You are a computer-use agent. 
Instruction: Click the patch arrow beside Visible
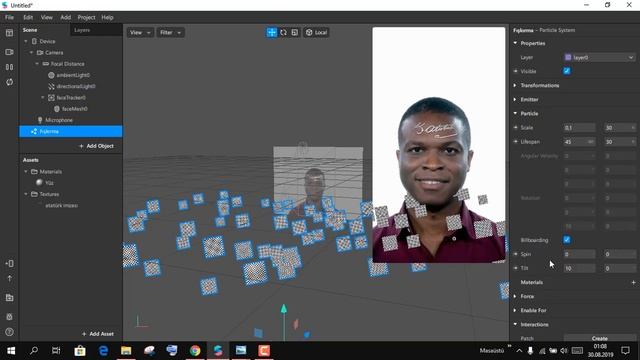point(516,71)
